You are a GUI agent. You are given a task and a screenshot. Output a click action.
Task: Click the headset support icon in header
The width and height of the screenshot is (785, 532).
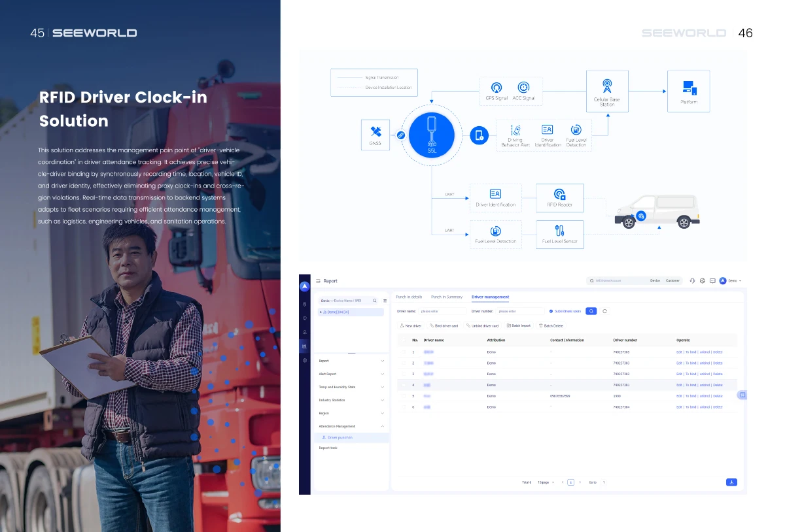tap(692, 280)
